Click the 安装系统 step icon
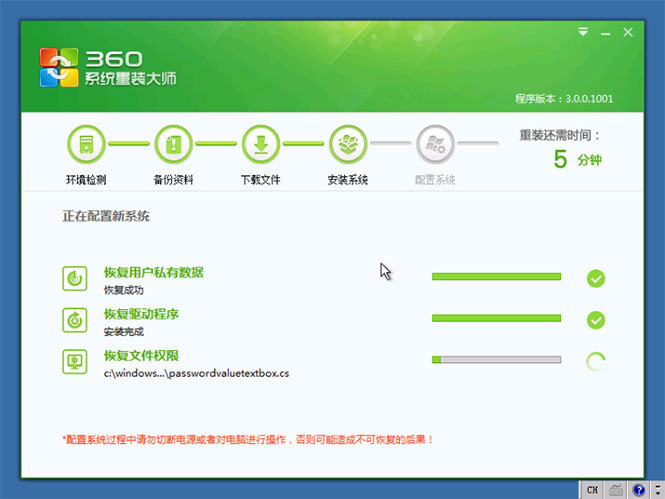The width and height of the screenshot is (665, 499). pos(347,144)
